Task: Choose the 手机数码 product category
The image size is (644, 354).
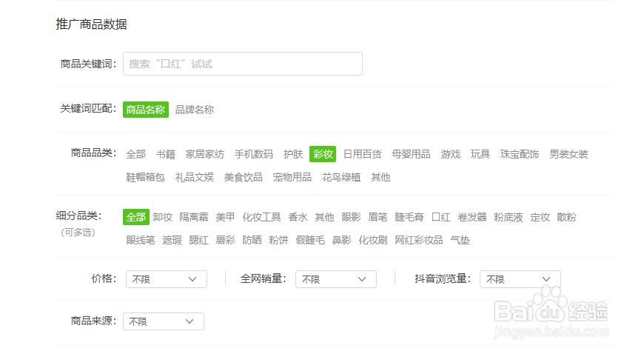Action: [x=254, y=154]
